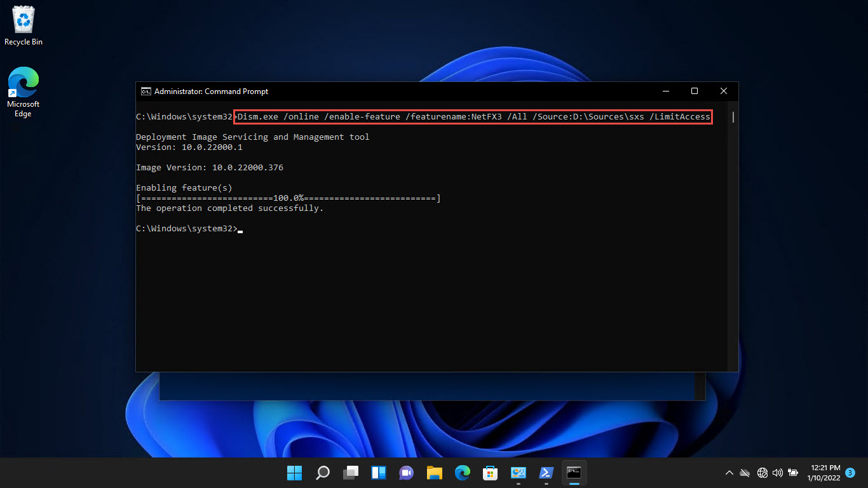Click the network globe tray icon

[x=762, y=473]
